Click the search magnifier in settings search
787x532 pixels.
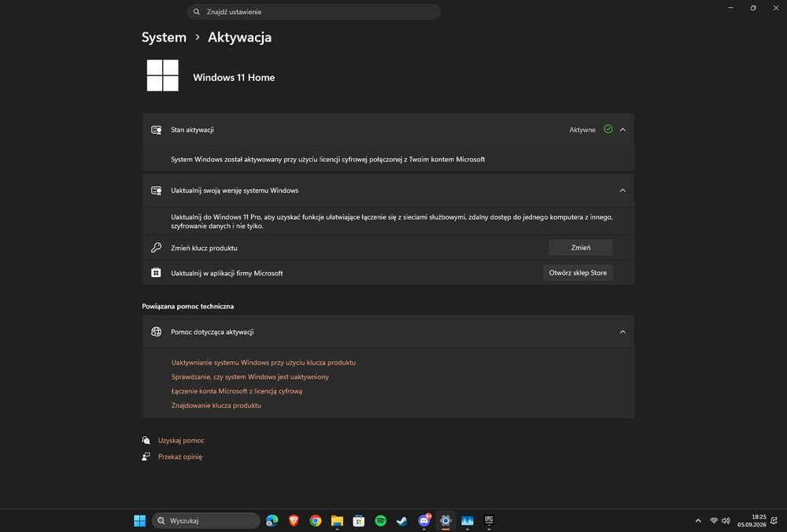point(197,12)
